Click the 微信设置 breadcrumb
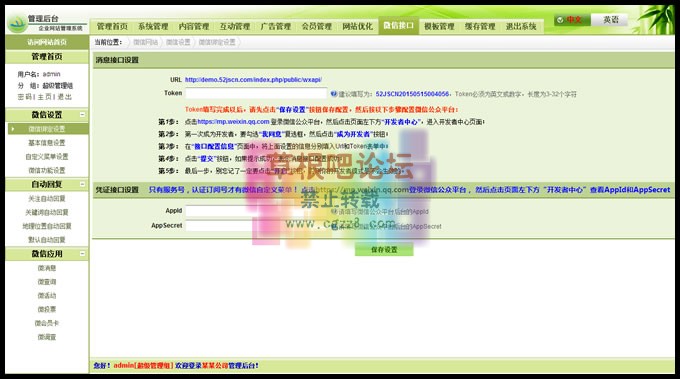The width and height of the screenshot is (680, 379). pos(178,42)
